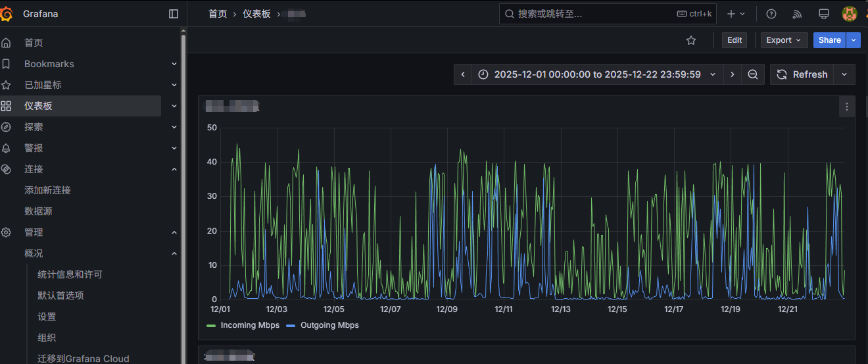Collapse the 概况 section chevron
The width and height of the screenshot is (868, 364).
point(174,253)
